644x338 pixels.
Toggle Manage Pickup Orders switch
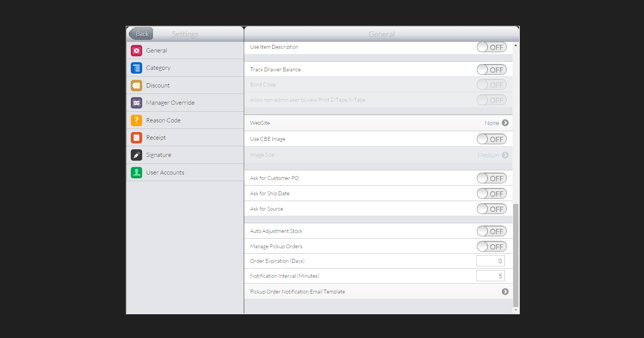coord(491,247)
